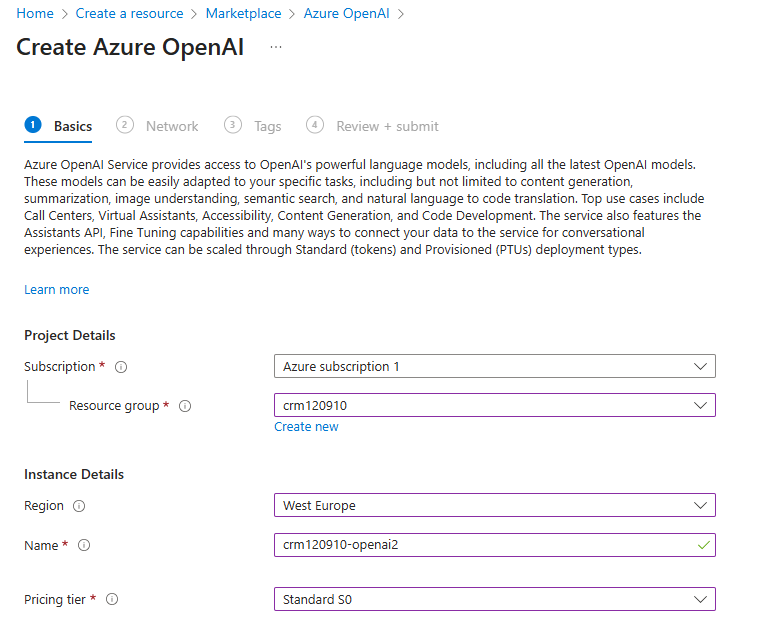The width and height of the screenshot is (770, 623).
Task: Click the Learn more link
Action: (56, 290)
